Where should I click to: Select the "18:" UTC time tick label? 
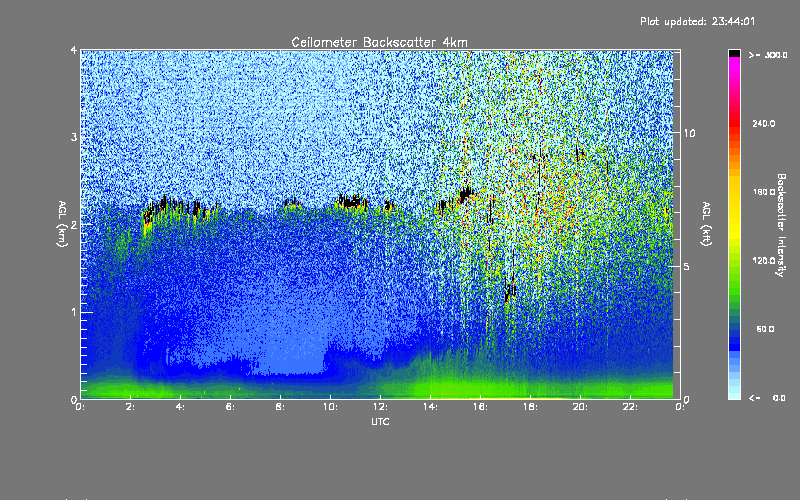click(530, 407)
